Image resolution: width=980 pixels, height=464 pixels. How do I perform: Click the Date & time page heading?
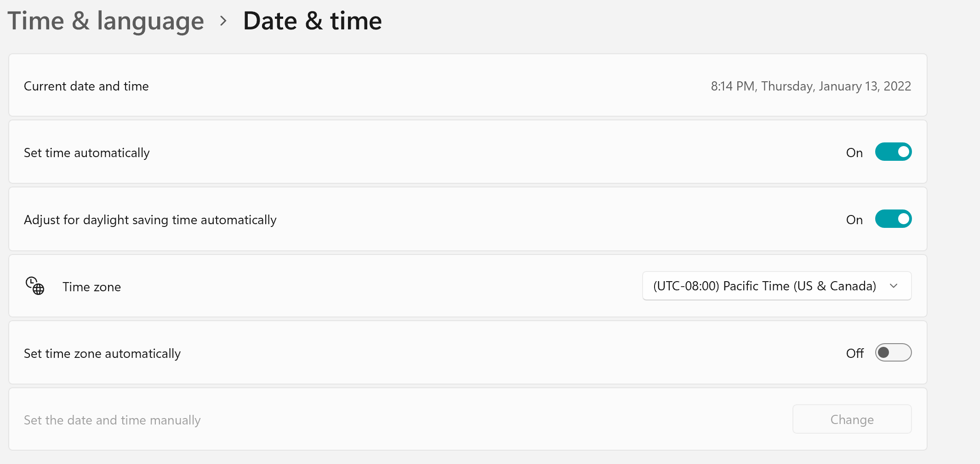313,21
